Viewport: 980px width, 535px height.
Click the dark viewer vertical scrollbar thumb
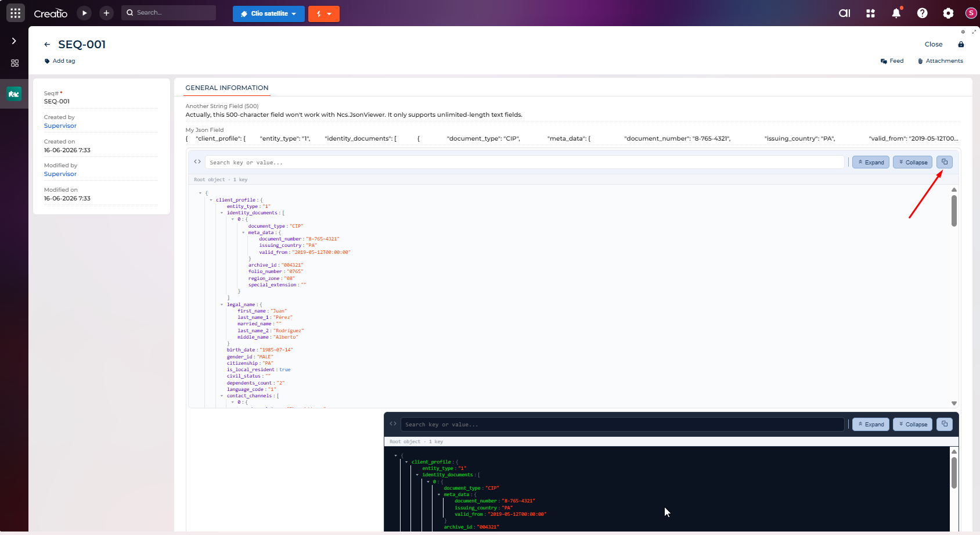tap(954, 473)
